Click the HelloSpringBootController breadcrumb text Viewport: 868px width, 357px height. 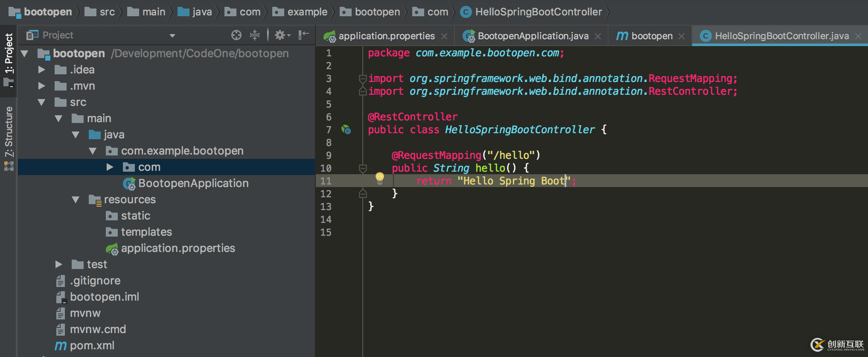pyautogui.click(x=539, y=12)
